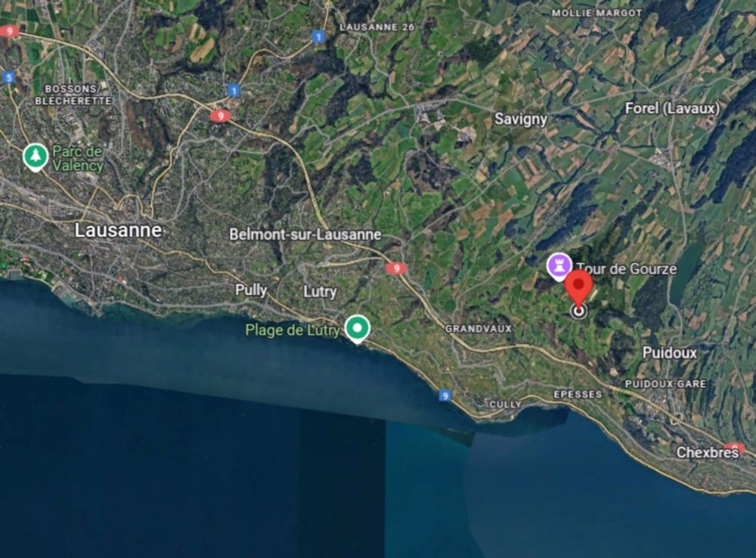Image resolution: width=756 pixels, height=558 pixels.
Task: Select the Lausanne city label
Action: (x=118, y=230)
